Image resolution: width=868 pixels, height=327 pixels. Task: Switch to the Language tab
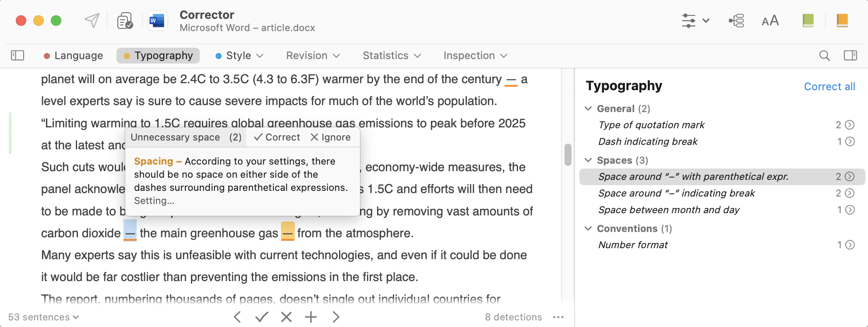coord(74,56)
